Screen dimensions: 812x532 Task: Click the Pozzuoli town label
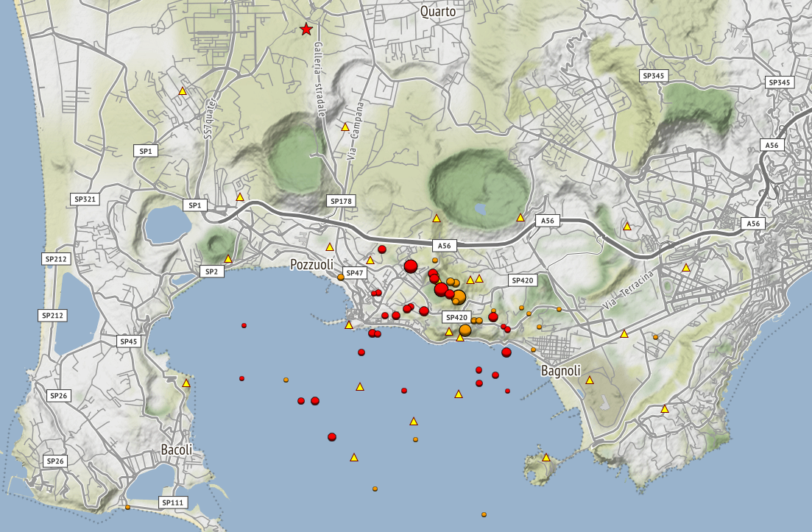click(311, 263)
